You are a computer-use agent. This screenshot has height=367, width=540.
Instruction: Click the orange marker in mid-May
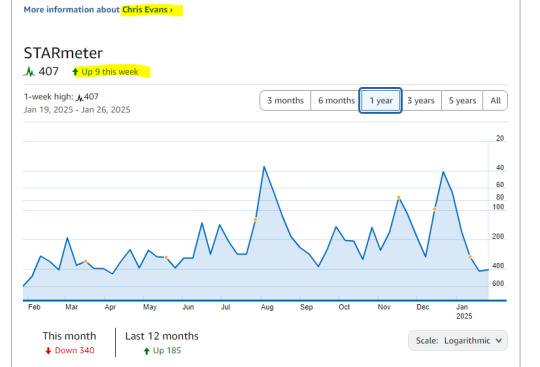[166, 257]
